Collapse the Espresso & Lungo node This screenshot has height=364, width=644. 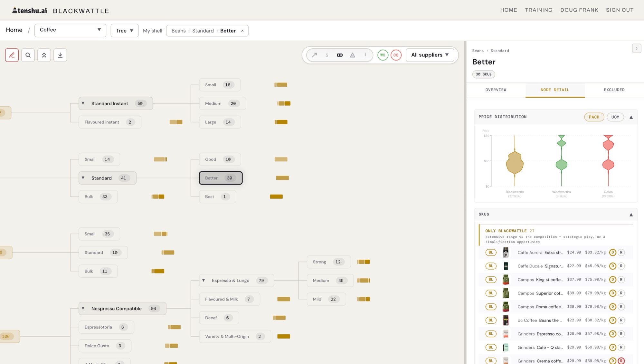point(204,281)
